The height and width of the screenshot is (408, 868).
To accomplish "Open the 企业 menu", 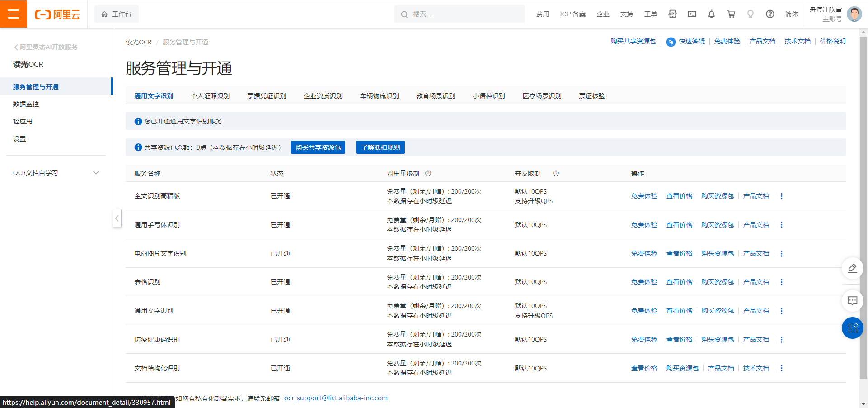I will (603, 14).
